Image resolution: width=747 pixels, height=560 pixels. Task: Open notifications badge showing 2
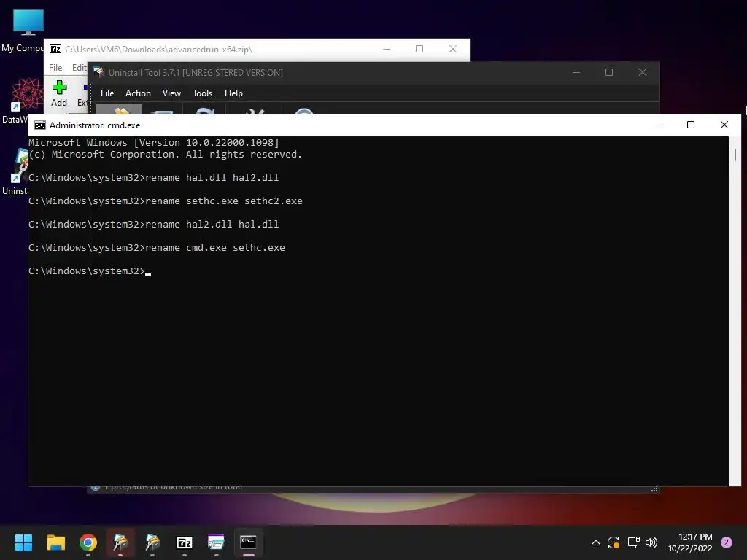[727, 542]
